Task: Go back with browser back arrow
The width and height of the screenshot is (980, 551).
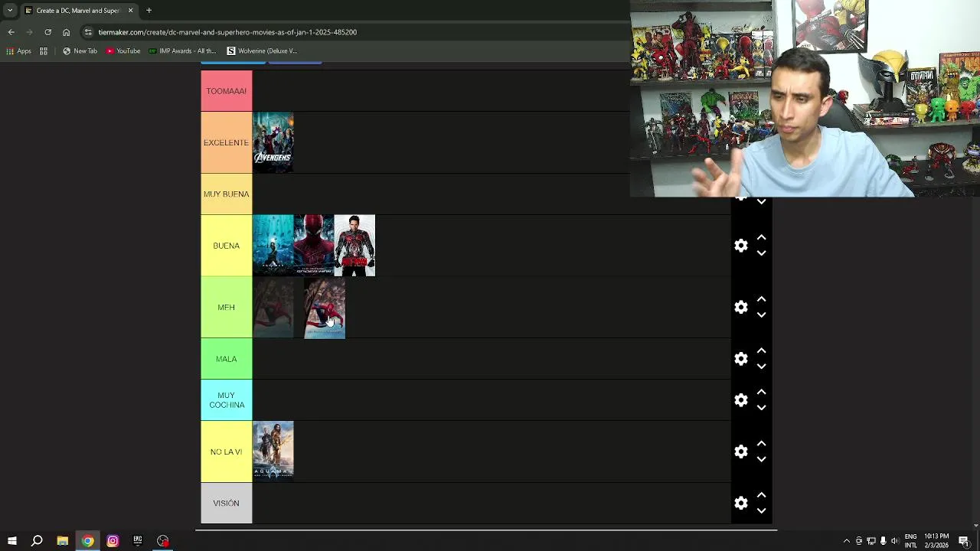Action: coord(11,32)
